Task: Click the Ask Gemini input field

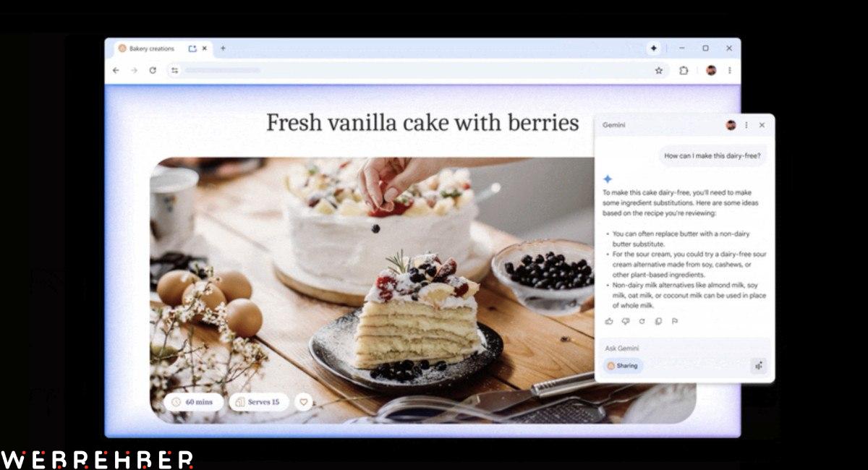Action: click(x=684, y=349)
